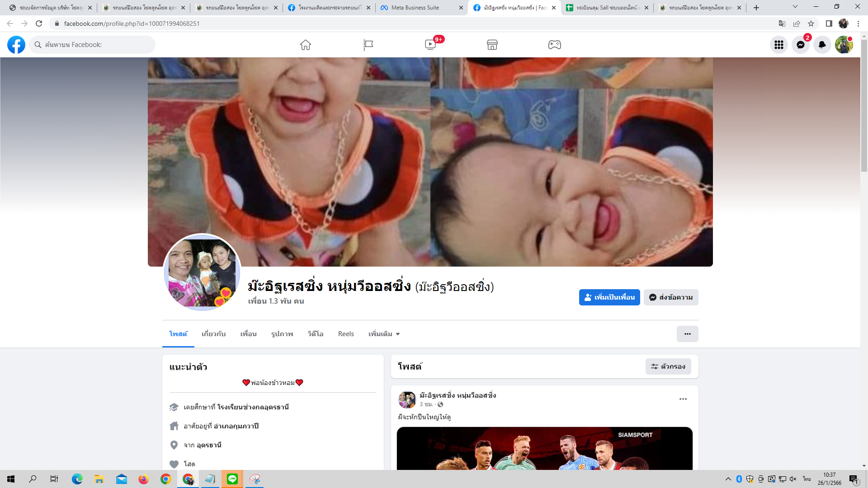Screen dimensions: 868x488
Task: Open Messenger chats icon
Action: tap(800, 45)
